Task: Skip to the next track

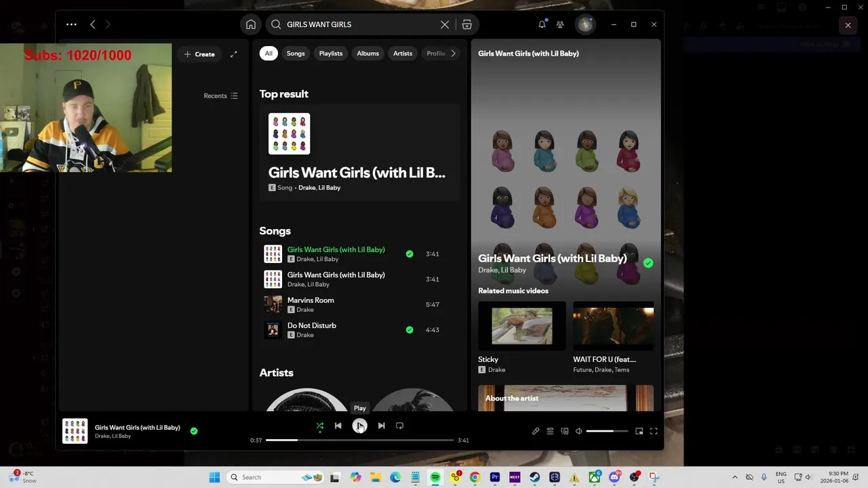Action: point(381,426)
